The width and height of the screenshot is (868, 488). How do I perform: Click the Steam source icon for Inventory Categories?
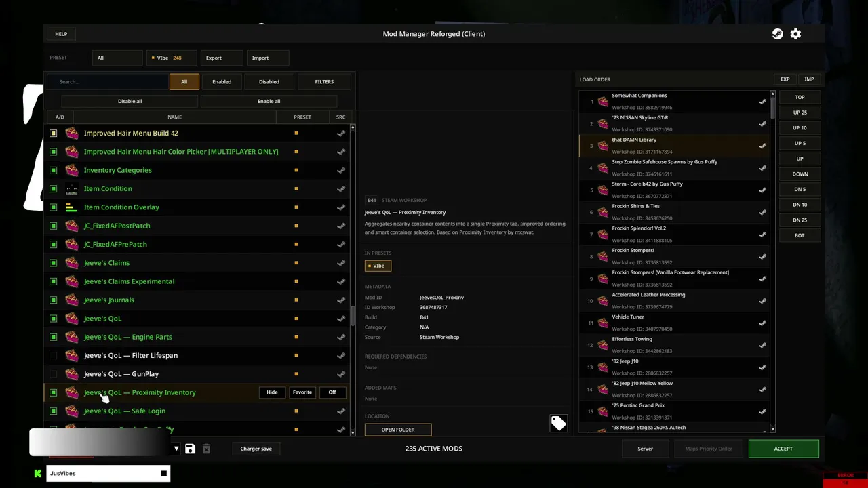click(341, 170)
